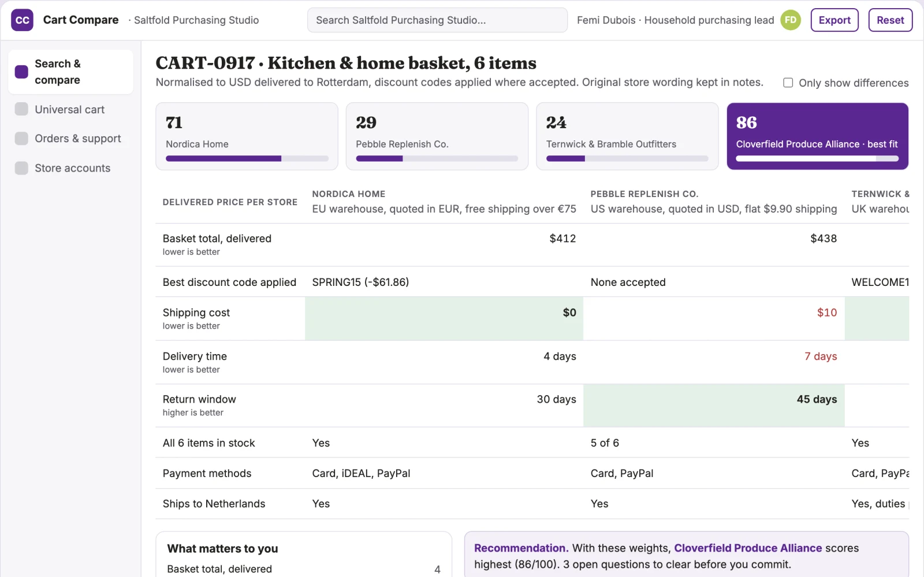Click the Ternwick & Bramble score progress bar

point(627,159)
